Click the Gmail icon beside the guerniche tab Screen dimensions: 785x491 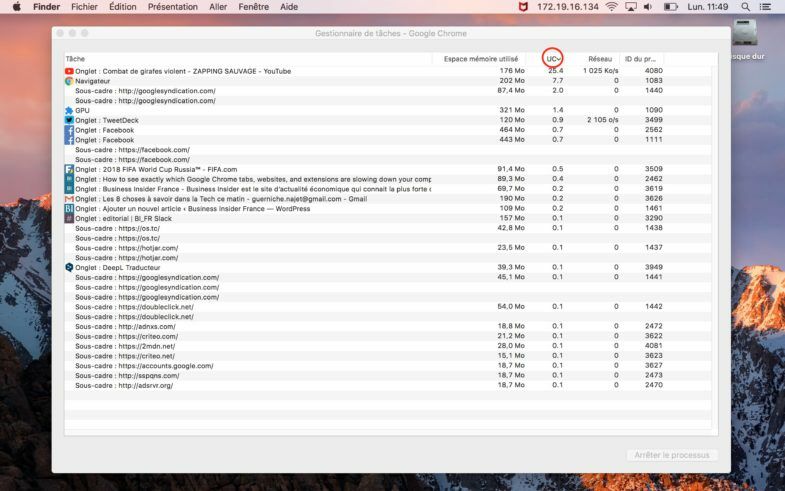pyautogui.click(x=69, y=199)
